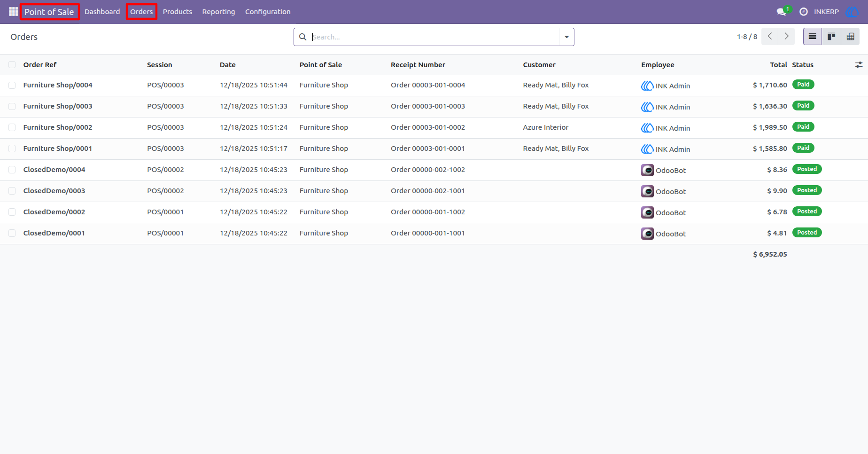Open the Configuration menu
Viewport: 868px width, 454px height.
point(268,12)
